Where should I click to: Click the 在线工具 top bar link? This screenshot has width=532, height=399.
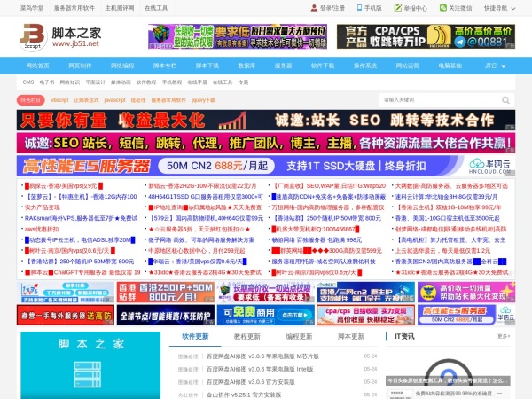coord(156,8)
